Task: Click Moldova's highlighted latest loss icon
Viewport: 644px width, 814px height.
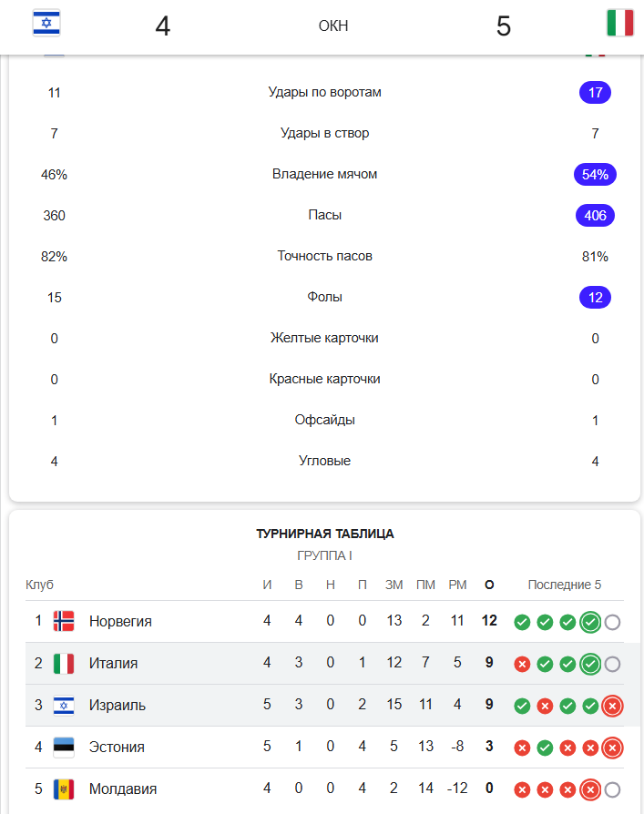Action: click(590, 790)
